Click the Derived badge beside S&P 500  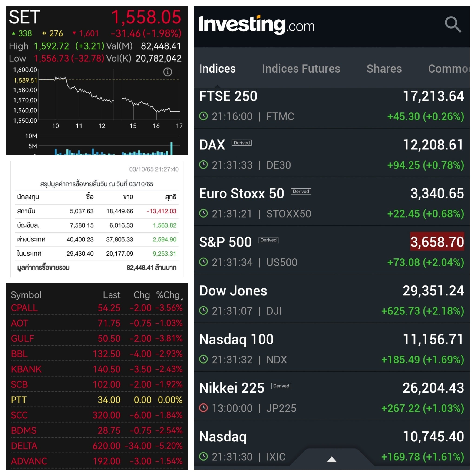tap(268, 240)
